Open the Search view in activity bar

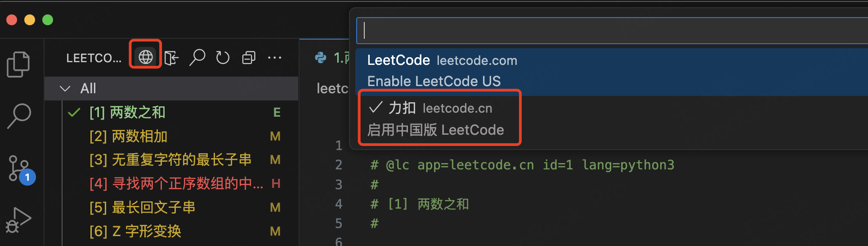(19, 116)
